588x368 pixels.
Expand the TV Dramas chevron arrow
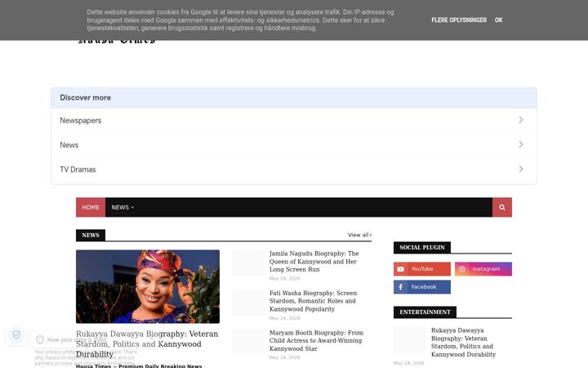coord(521,169)
